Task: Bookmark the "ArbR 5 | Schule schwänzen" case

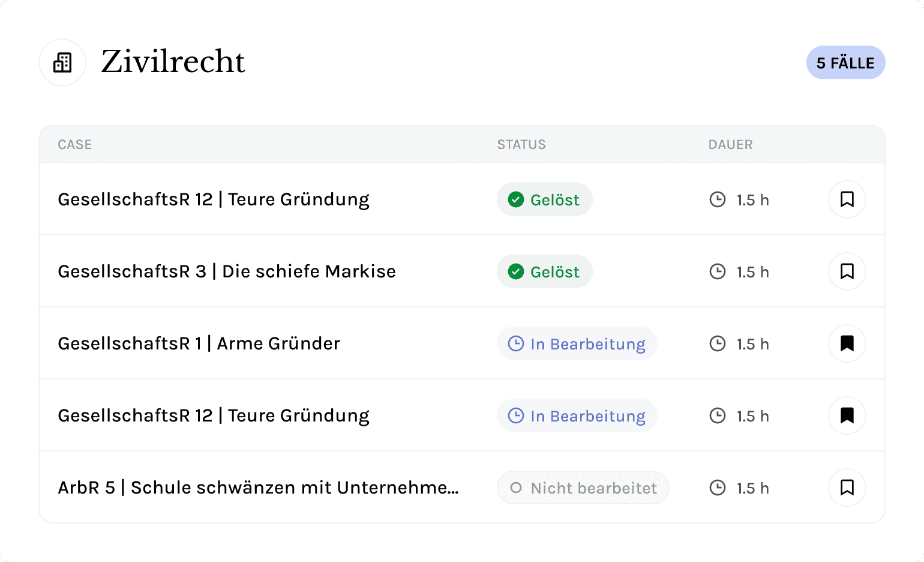Action: (847, 488)
